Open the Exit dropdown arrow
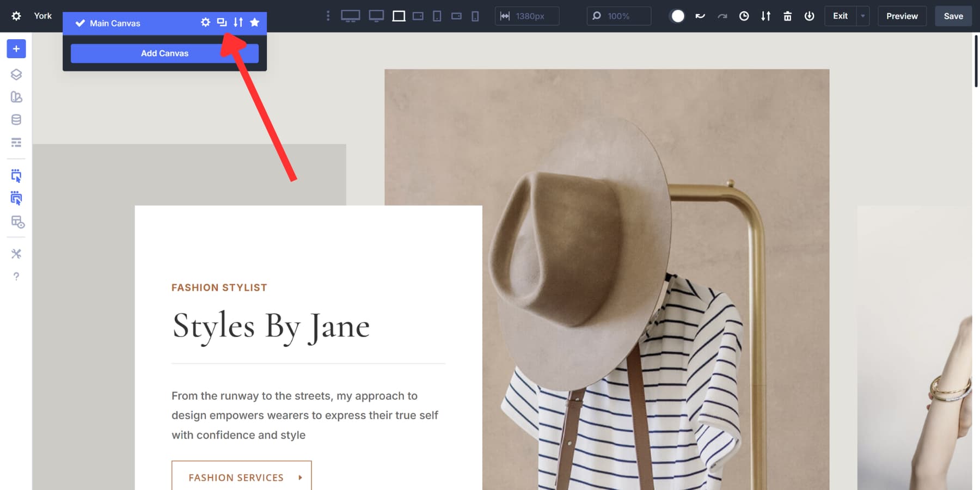980x490 pixels. point(862,16)
